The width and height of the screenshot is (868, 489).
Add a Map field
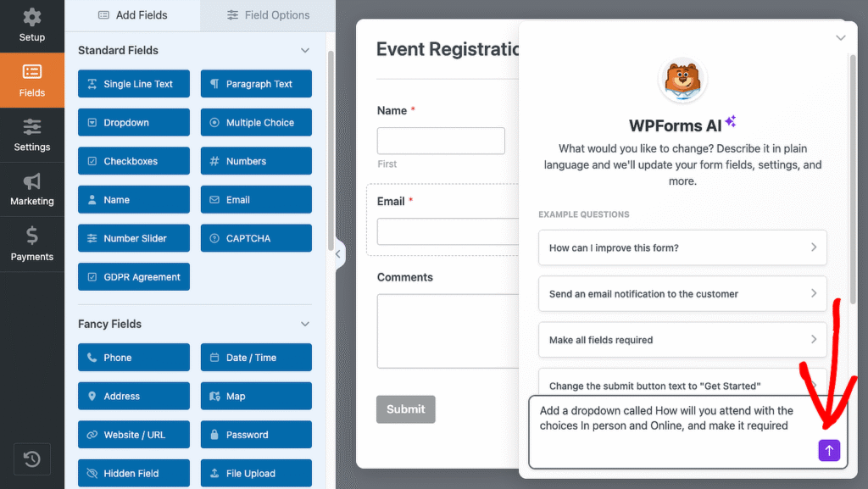[256, 396]
